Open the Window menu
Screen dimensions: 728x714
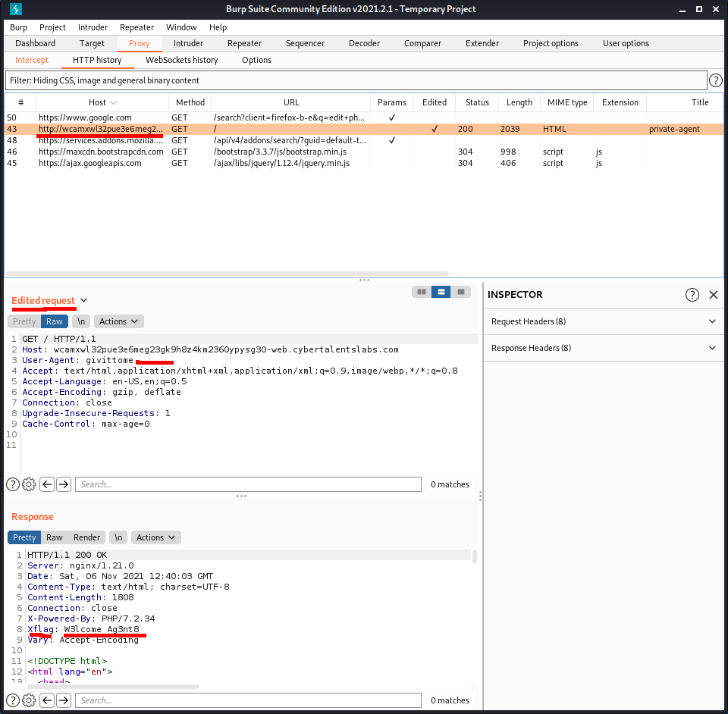[x=181, y=27]
